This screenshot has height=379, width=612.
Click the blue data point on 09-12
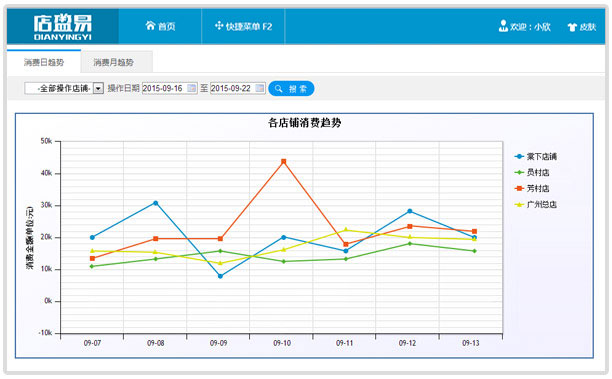click(410, 211)
